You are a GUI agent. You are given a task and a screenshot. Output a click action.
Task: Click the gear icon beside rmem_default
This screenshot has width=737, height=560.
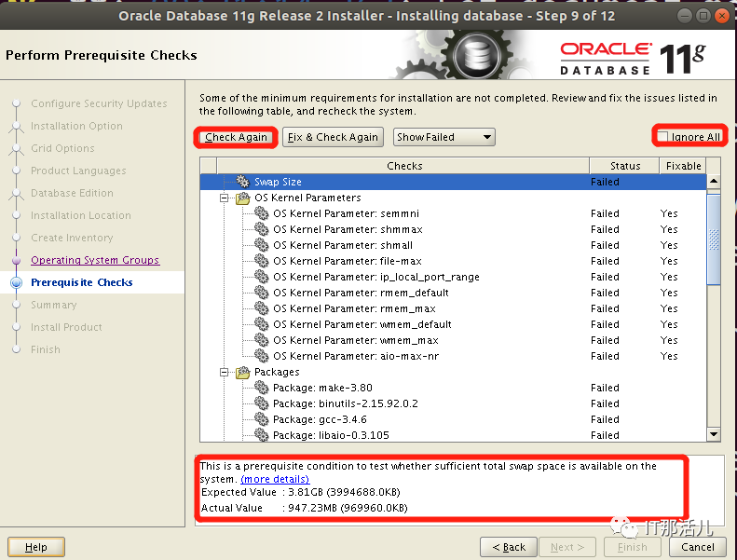tap(261, 293)
